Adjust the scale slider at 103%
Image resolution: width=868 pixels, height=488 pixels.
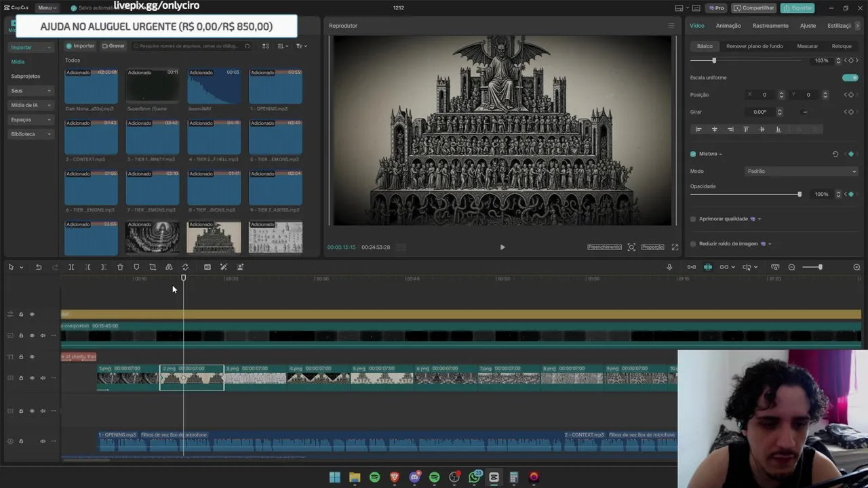tap(714, 60)
